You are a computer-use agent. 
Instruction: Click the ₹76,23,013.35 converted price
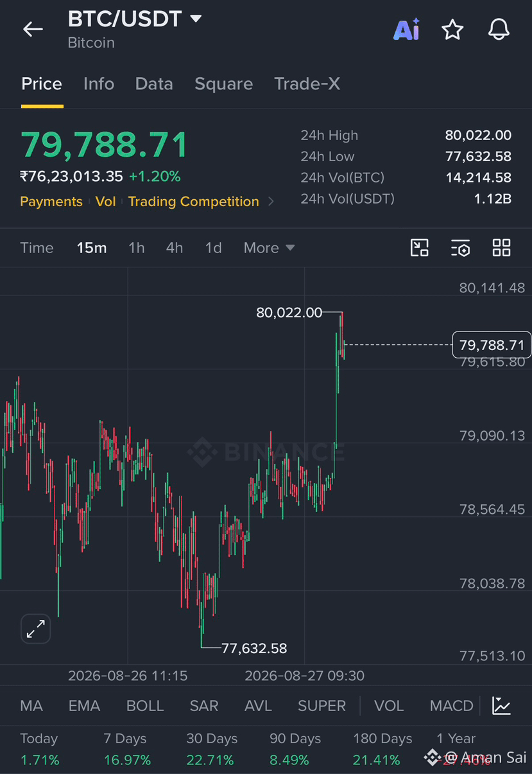[x=71, y=176]
